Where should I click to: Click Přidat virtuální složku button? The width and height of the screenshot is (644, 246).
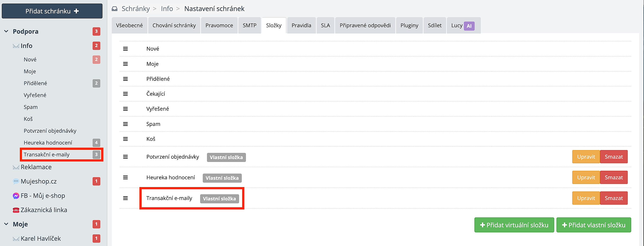coord(514,225)
